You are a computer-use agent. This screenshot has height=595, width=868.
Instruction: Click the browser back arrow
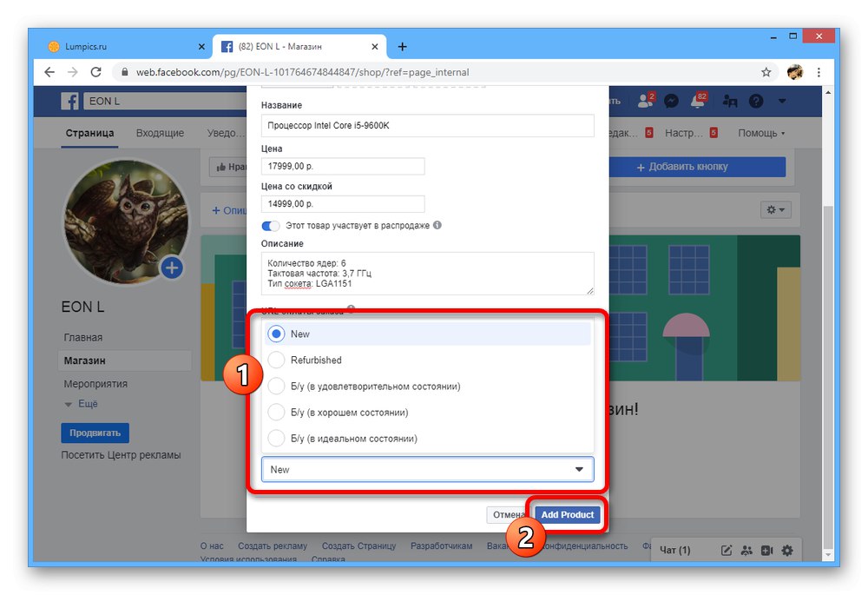[x=49, y=72]
